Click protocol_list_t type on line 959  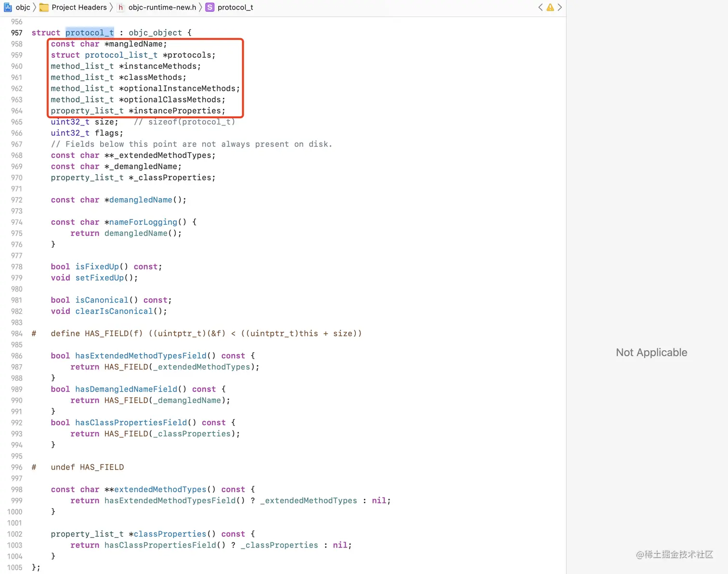click(x=121, y=55)
